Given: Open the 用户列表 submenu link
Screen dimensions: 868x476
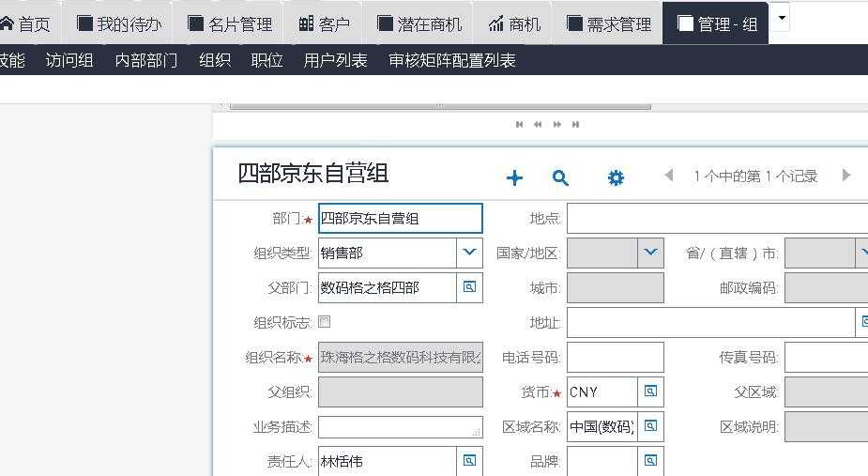Looking at the screenshot, I should [x=335, y=60].
